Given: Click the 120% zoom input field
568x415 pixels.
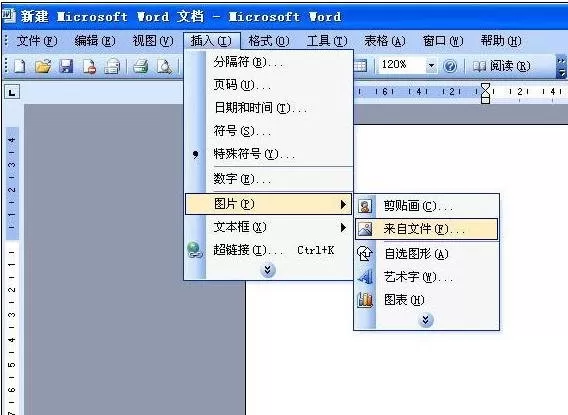Looking at the screenshot, I should pyautogui.click(x=401, y=65).
